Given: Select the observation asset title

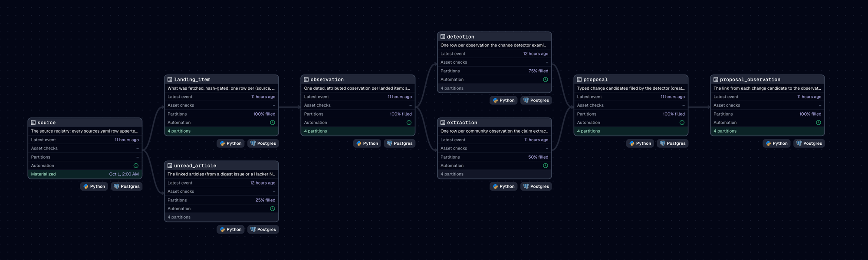Looking at the screenshot, I should tap(327, 80).
